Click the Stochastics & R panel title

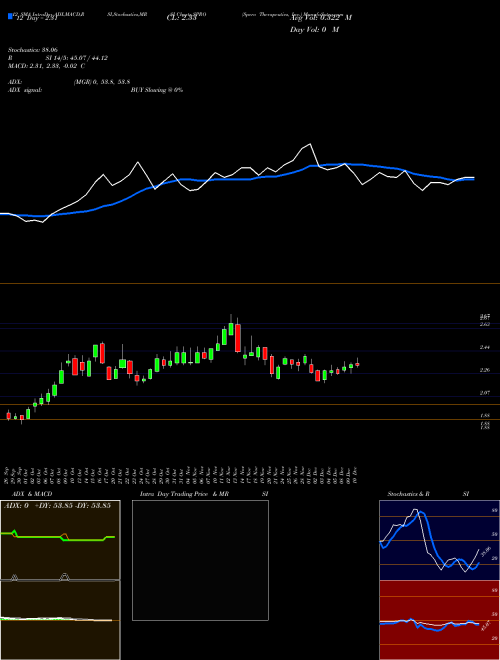pyautogui.click(x=409, y=494)
